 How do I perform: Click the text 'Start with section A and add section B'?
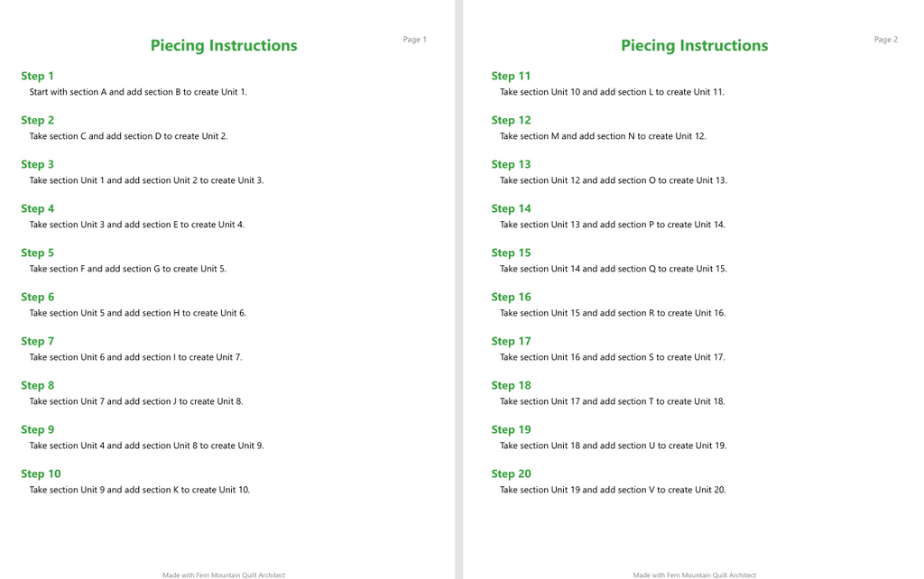coord(105,92)
